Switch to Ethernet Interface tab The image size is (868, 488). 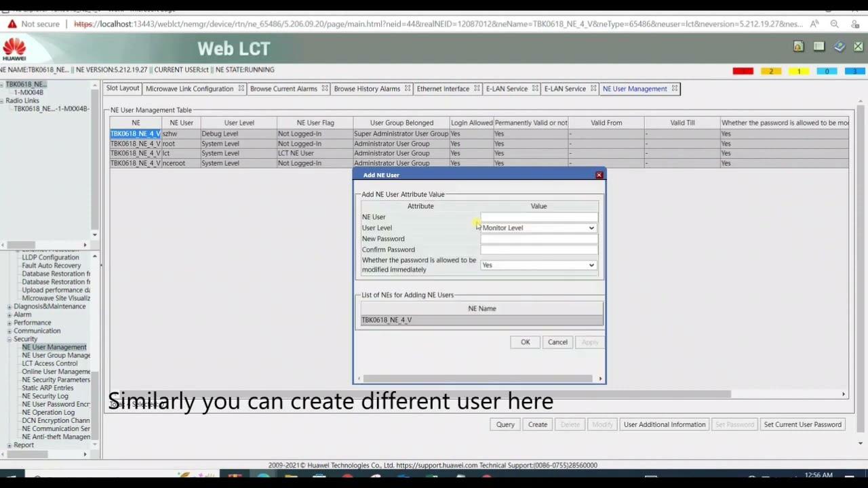pos(443,89)
